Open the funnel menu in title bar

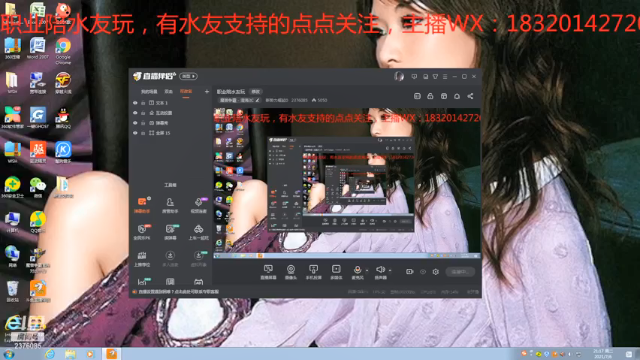pos(435,76)
